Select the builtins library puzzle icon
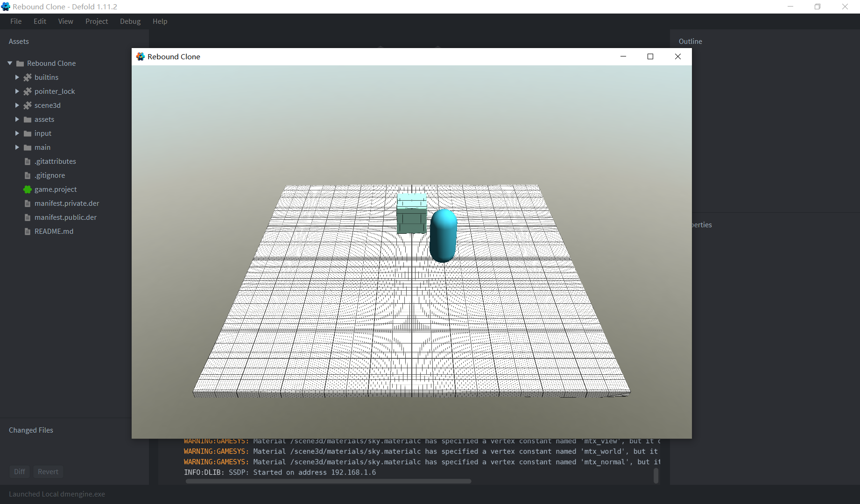Screen dimensions: 860x504 coord(28,77)
